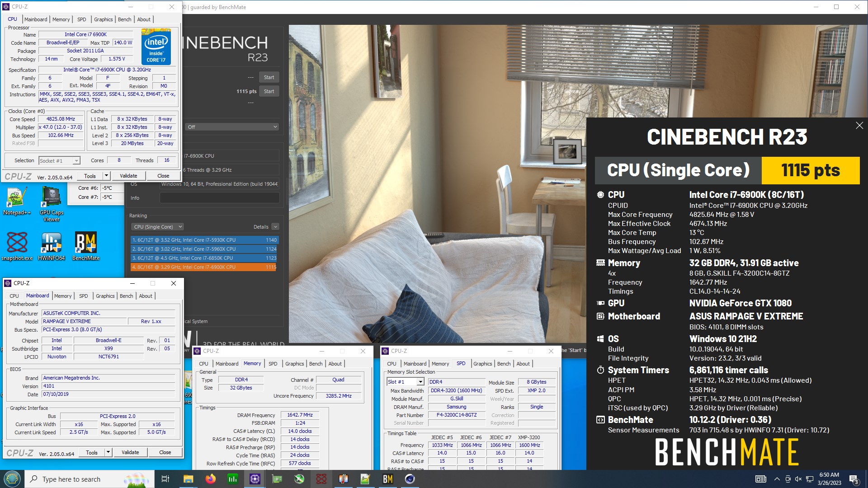Switch to Mainboard tab in top CPU-Z window
868x488 pixels.
click(x=36, y=19)
